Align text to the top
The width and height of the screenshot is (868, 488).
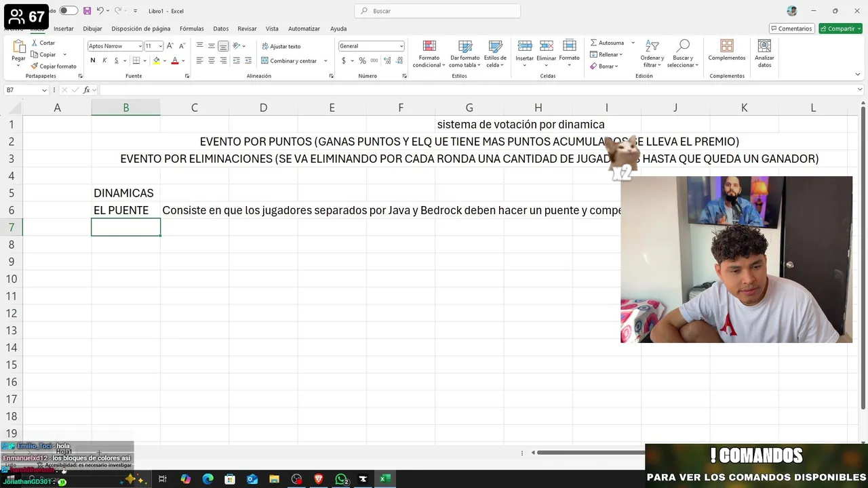tap(199, 46)
